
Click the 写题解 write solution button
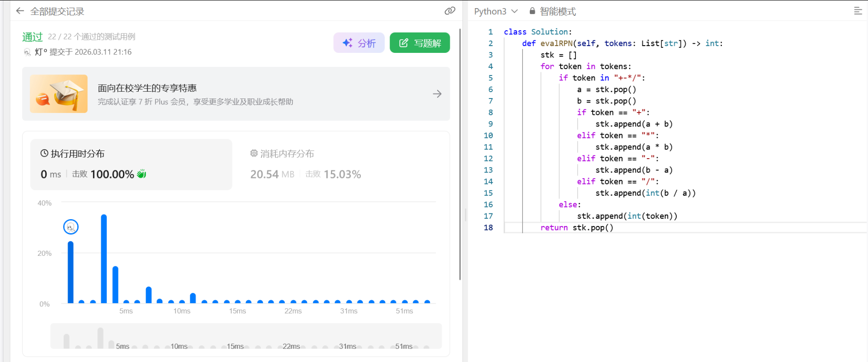[420, 43]
